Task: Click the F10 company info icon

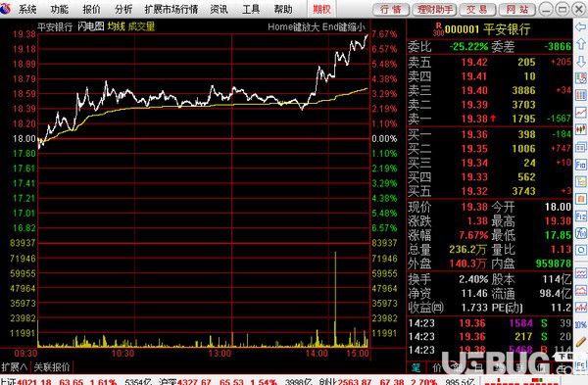Action: tap(581, 165)
